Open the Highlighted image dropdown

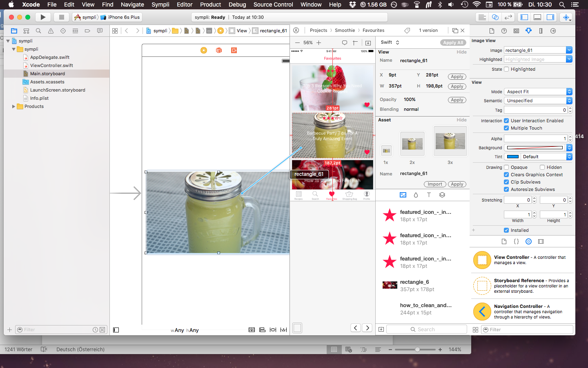point(569,59)
